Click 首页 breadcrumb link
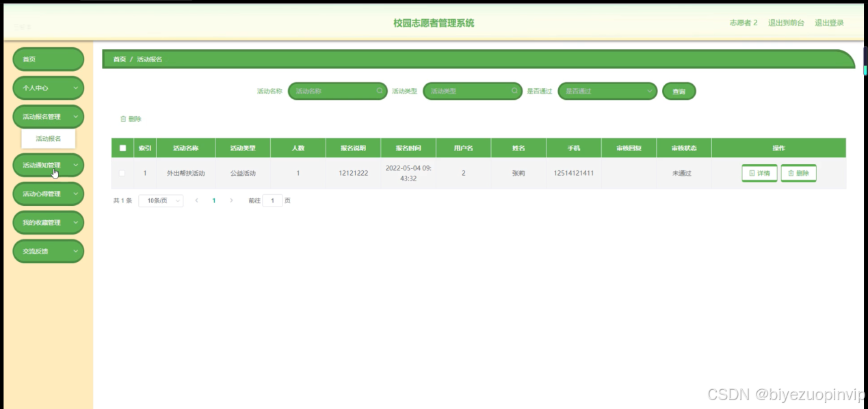The height and width of the screenshot is (409, 868). tap(120, 60)
